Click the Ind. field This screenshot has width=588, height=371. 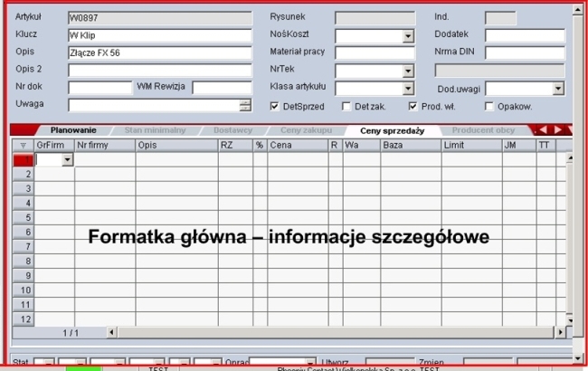tap(500, 18)
